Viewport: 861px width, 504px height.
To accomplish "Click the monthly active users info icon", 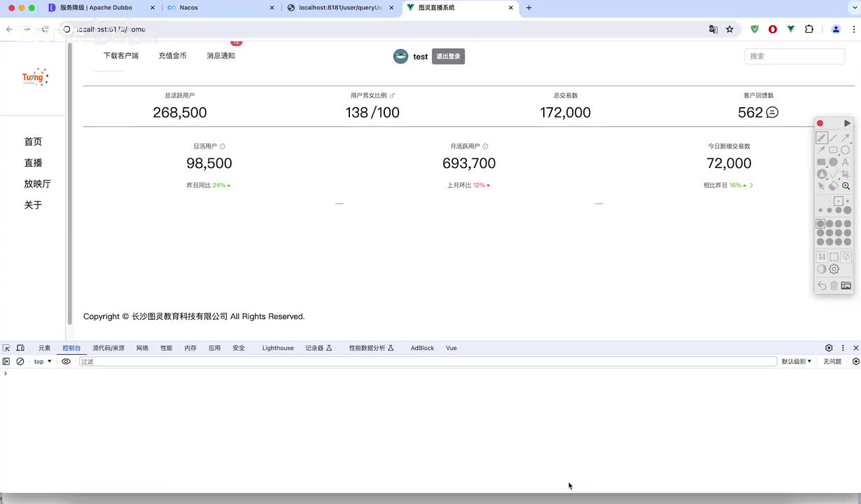I will (485, 146).
